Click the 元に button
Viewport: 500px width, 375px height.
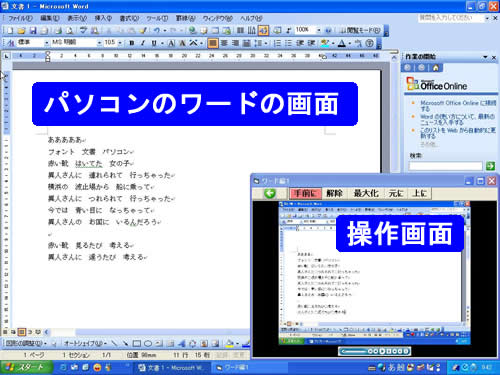(x=396, y=193)
